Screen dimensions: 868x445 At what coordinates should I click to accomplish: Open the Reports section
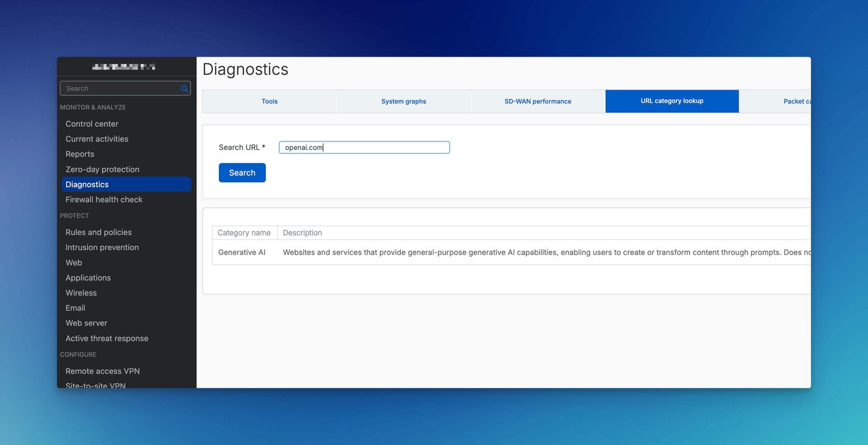point(80,154)
